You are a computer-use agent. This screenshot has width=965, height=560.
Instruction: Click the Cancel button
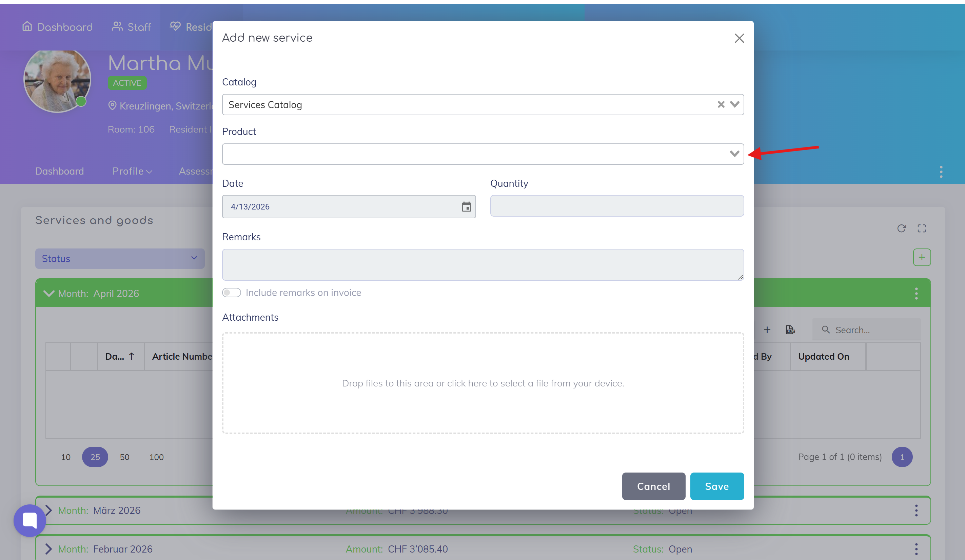click(653, 486)
